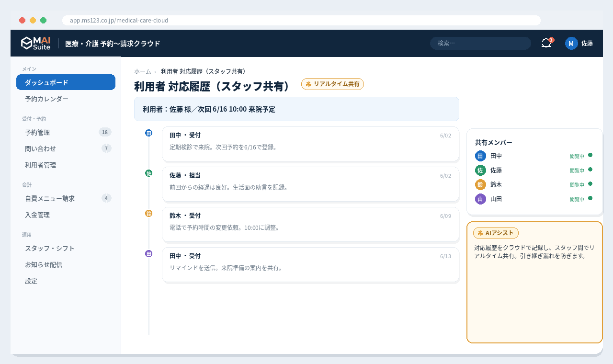
Task: Open 予約管理 in the sidebar
Action: pos(66,132)
